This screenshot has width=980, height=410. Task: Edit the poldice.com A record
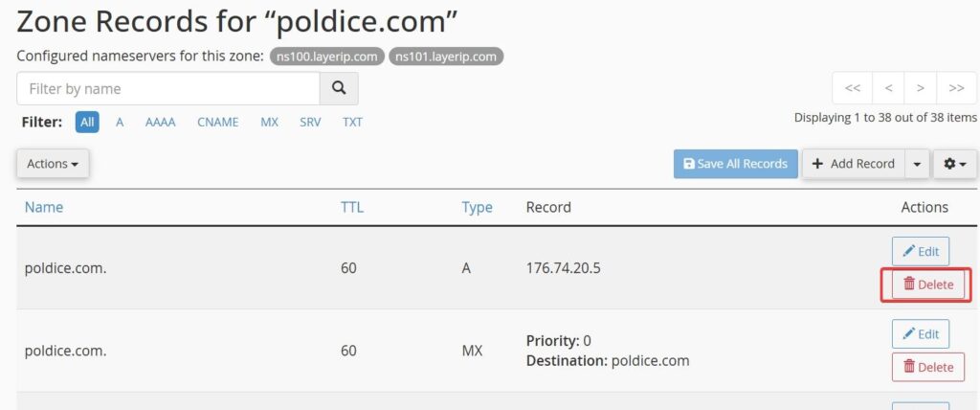pyautogui.click(x=920, y=251)
